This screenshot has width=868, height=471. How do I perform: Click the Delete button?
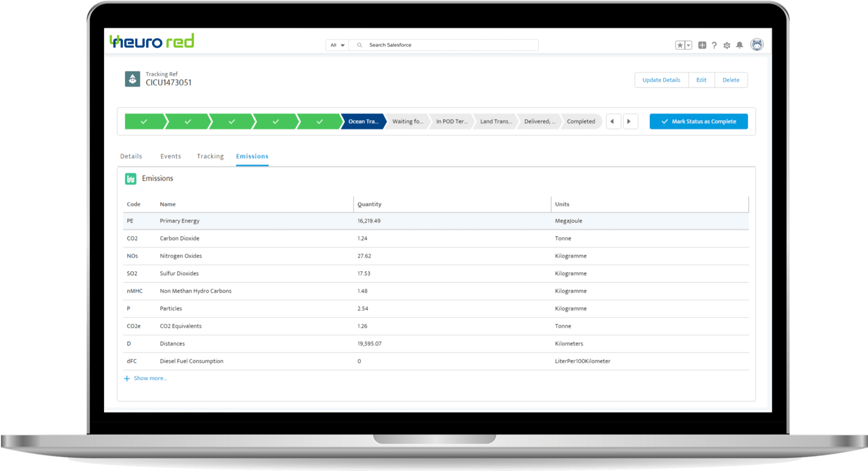[x=731, y=80]
